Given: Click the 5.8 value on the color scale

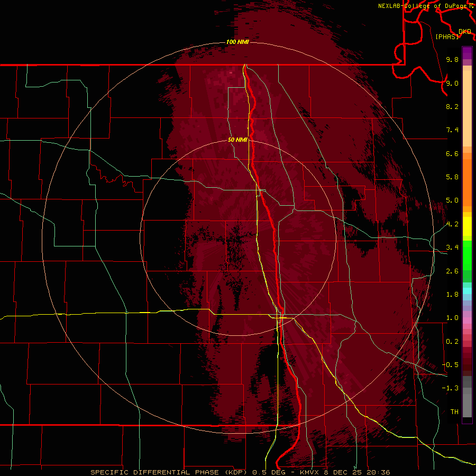Looking at the screenshot, I should tap(452, 177).
